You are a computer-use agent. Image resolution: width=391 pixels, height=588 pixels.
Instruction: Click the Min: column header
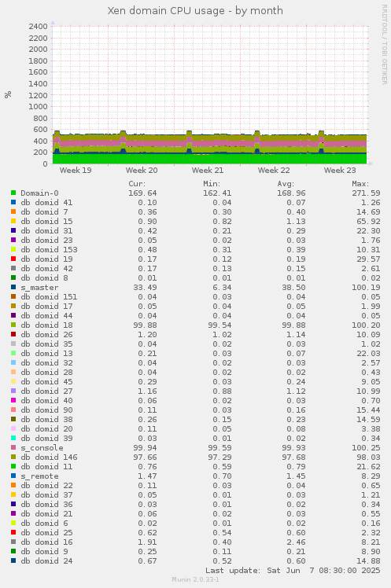(212, 184)
